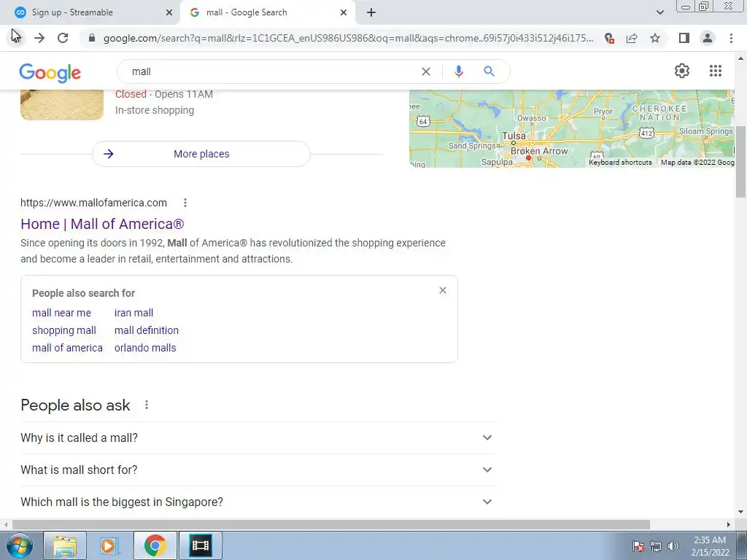Expand Why is it called a mall?
Viewport: 747px width, 560px height.
click(x=258, y=437)
